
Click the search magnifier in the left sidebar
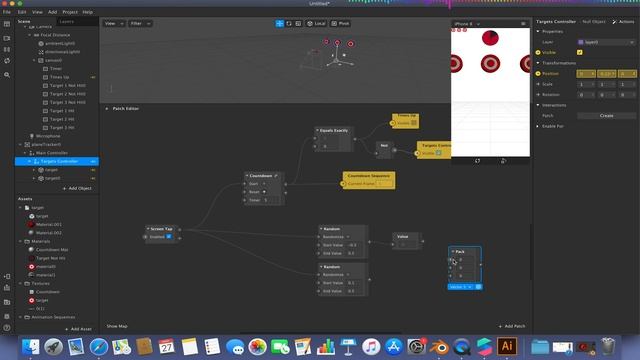click(x=7, y=75)
